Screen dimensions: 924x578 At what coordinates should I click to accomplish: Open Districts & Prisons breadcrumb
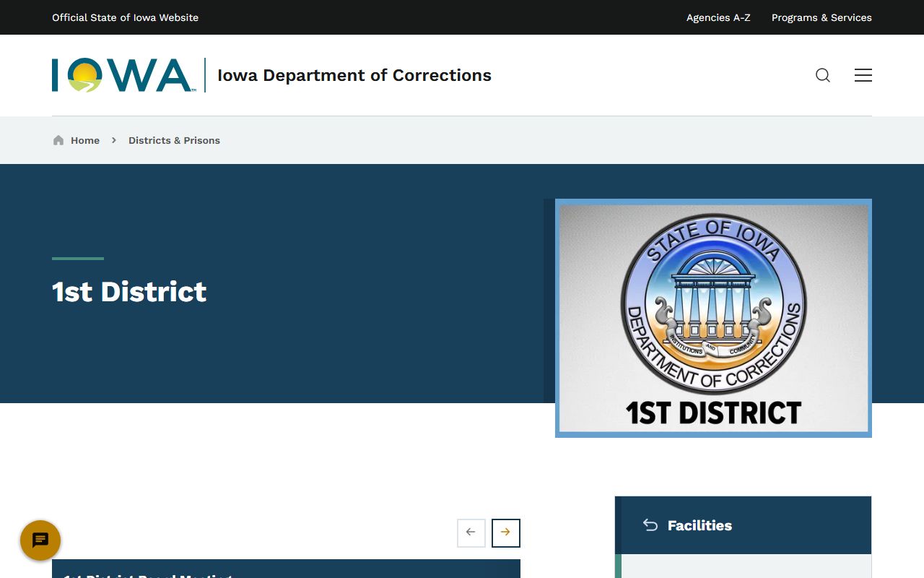pyautogui.click(x=174, y=140)
